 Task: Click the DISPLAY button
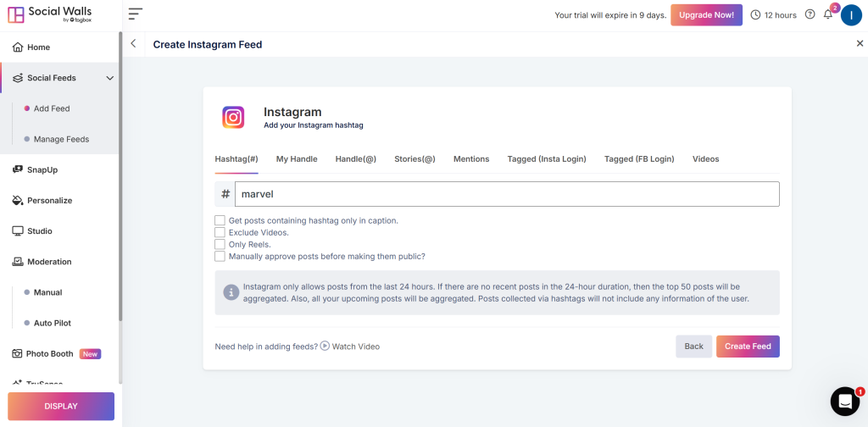(x=61, y=406)
